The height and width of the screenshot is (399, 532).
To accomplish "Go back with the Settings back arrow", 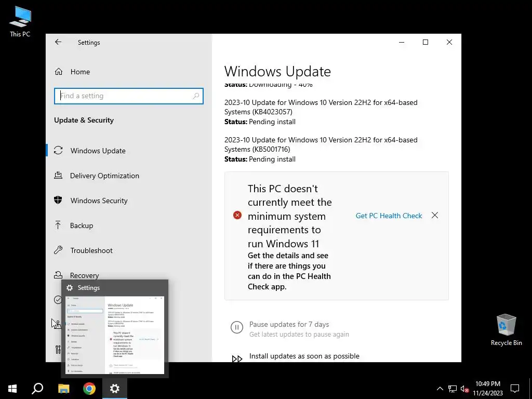I will tap(58, 42).
